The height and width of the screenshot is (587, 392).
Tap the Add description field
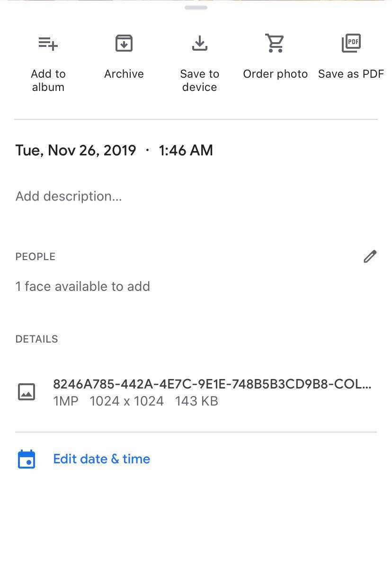point(68,196)
